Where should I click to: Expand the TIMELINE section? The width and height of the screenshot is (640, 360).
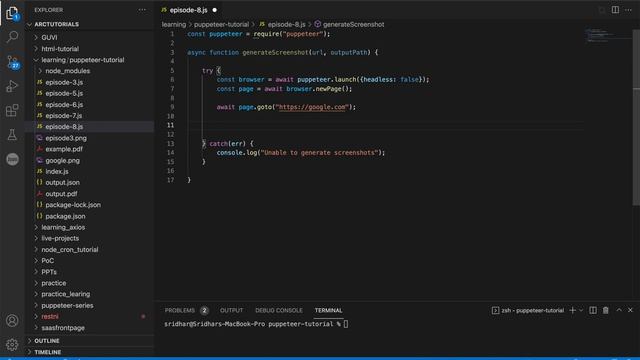click(x=47, y=352)
